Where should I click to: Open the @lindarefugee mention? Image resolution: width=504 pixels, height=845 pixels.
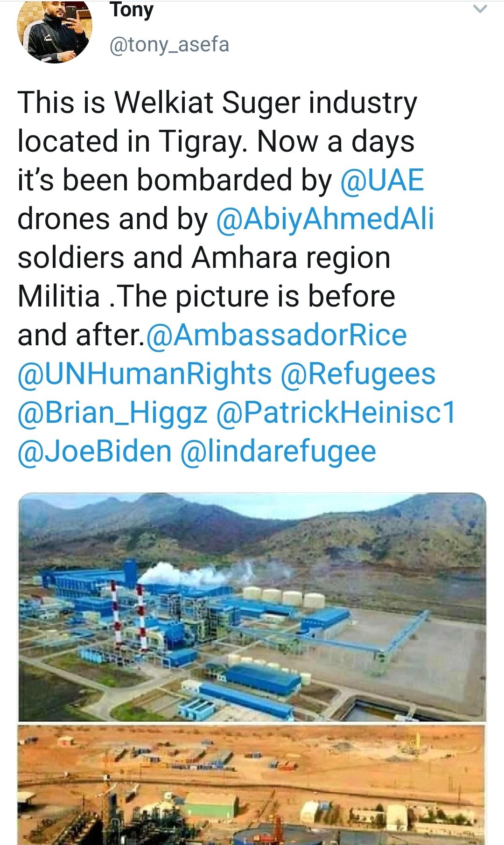pyautogui.click(x=278, y=452)
